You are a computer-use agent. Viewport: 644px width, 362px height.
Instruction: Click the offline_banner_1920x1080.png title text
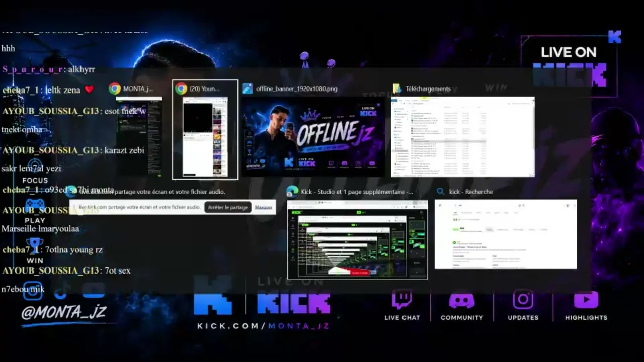[x=297, y=89]
